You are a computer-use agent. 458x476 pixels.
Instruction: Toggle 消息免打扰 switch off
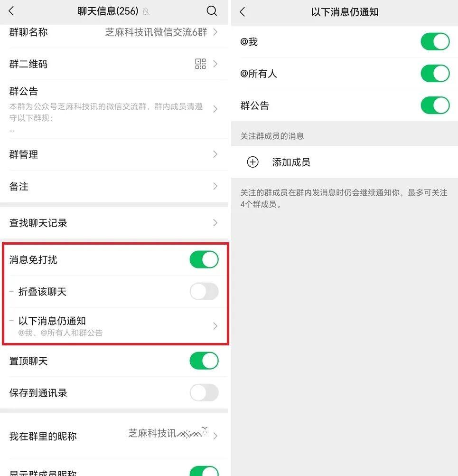(x=204, y=259)
